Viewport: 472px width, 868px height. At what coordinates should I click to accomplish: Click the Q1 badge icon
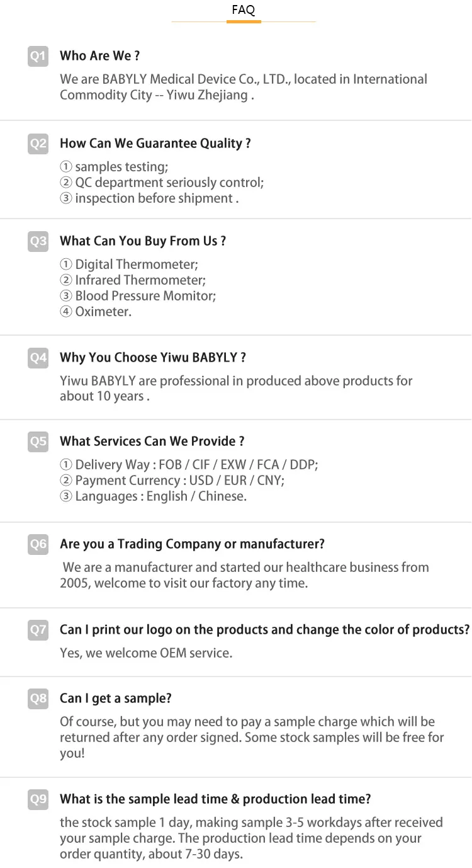click(38, 57)
